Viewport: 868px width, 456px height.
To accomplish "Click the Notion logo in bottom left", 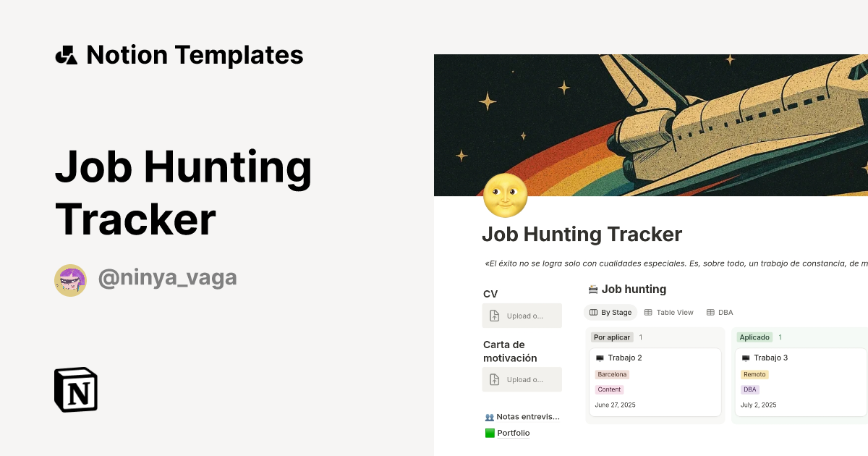I will tap(75, 389).
